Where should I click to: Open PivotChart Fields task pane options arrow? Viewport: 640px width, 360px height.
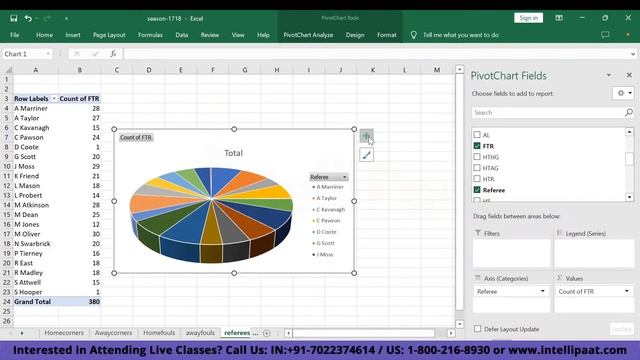click(609, 75)
